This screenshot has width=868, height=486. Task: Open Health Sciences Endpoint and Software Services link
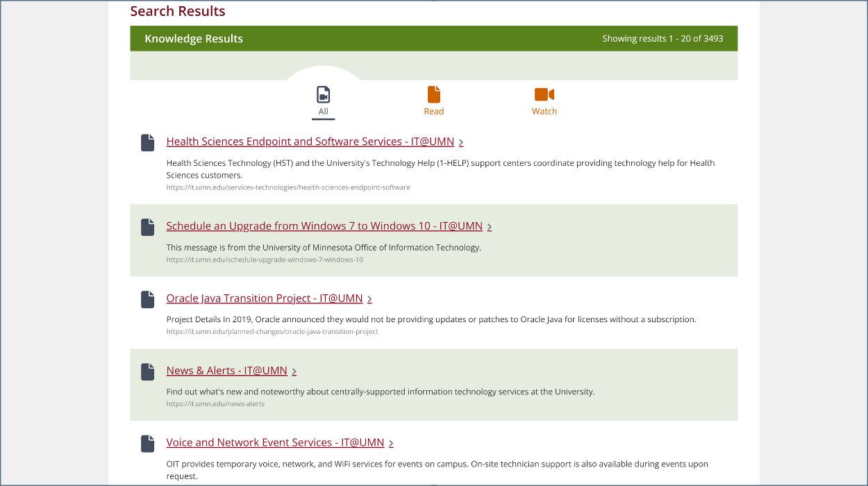pos(310,142)
